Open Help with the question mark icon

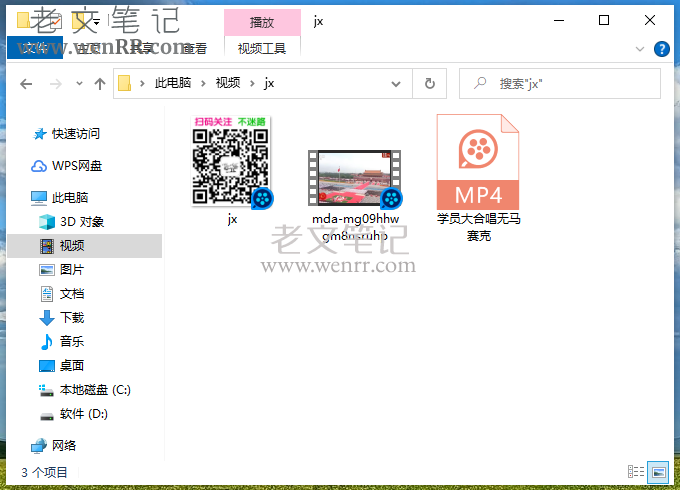point(661,49)
